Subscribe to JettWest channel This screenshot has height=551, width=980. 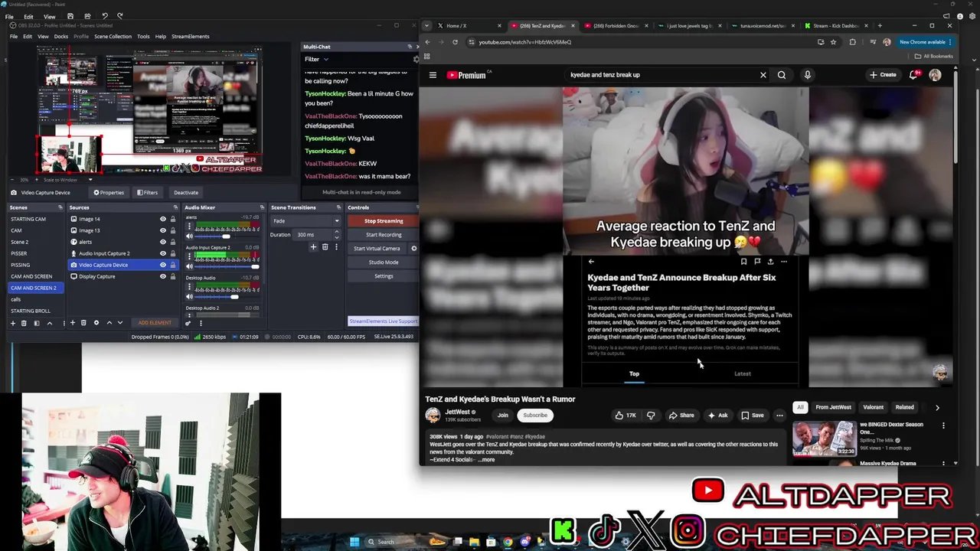point(535,416)
